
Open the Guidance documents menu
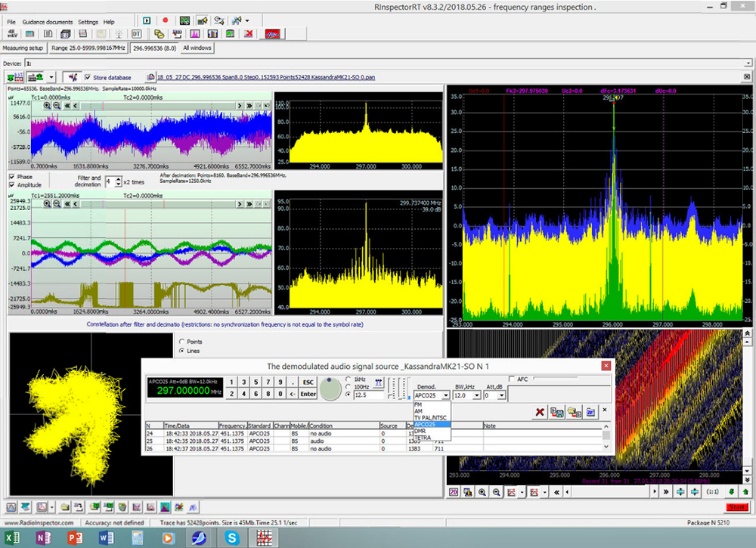tap(47, 23)
